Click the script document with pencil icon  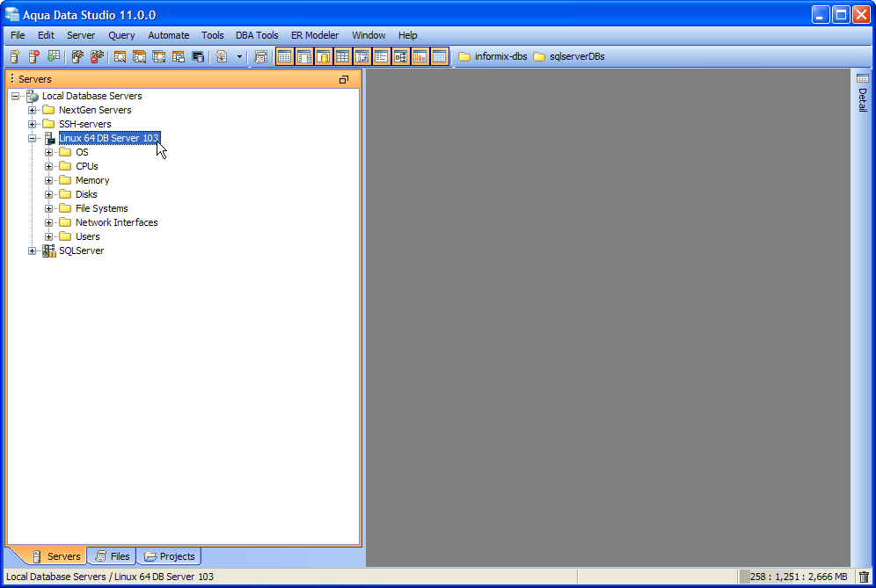coord(222,56)
